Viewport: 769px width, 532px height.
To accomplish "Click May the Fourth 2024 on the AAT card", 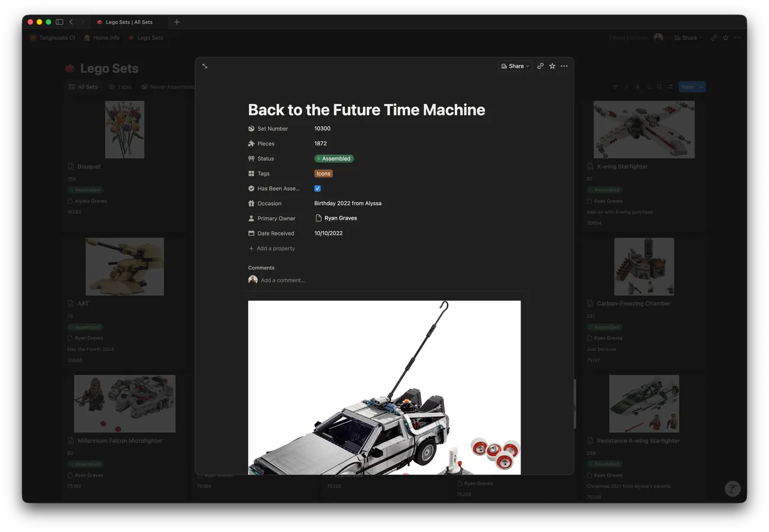I will pyautogui.click(x=91, y=349).
